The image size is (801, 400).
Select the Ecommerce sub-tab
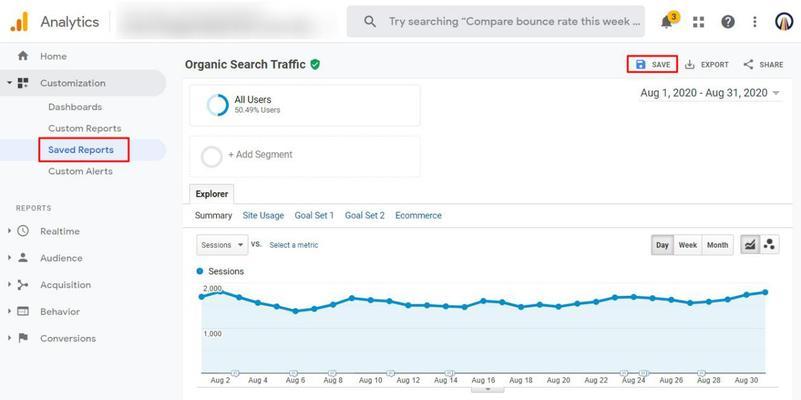pyautogui.click(x=418, y=216)
